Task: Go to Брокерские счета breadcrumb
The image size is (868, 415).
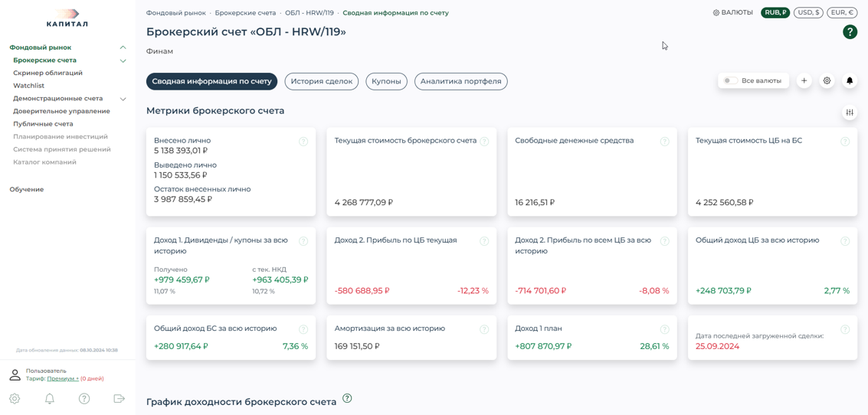Action: [x=245, y=13]
